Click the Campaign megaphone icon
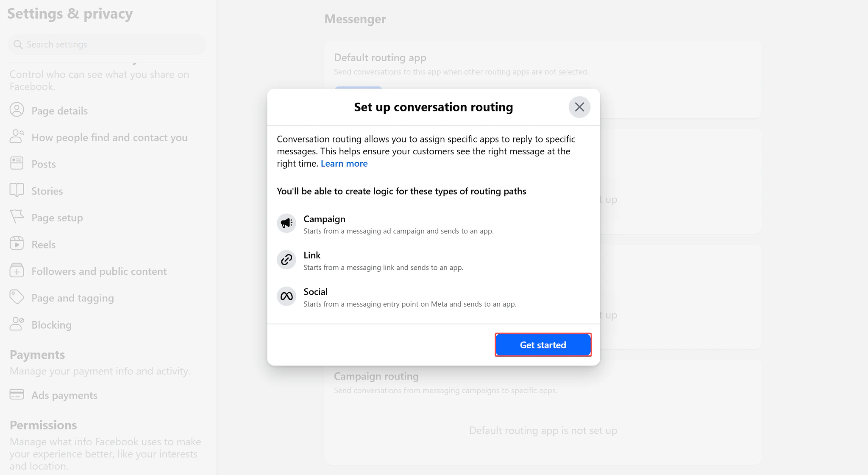The width and height of the screenshot is (868, 475). tap(287, 223)
